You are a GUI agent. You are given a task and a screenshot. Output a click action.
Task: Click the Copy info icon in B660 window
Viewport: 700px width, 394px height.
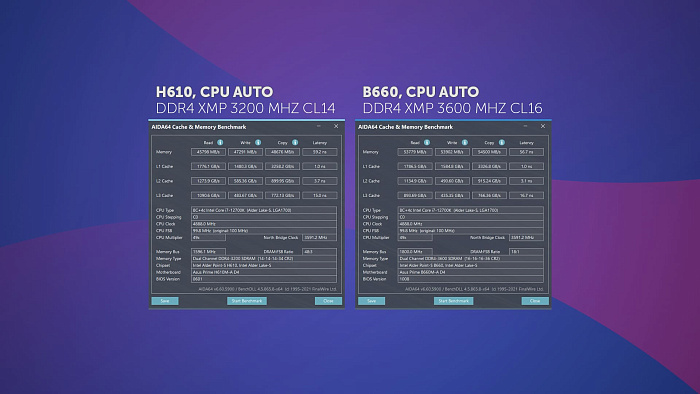click(x=502, y=142)
